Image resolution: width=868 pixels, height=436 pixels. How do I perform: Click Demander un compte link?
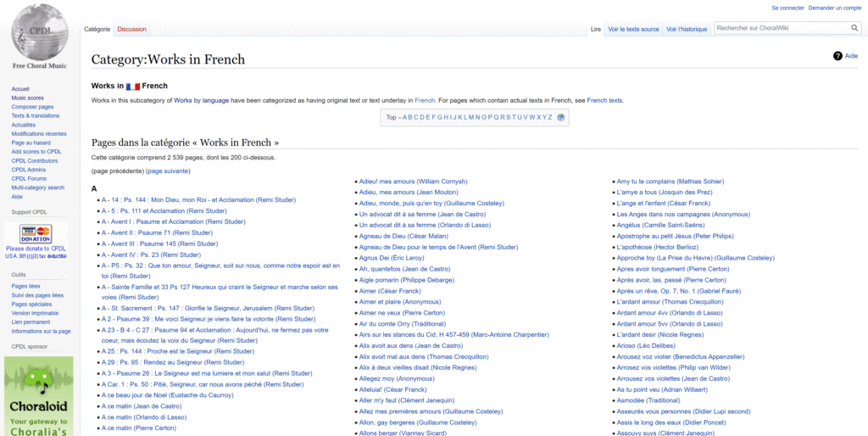[835, 8]
